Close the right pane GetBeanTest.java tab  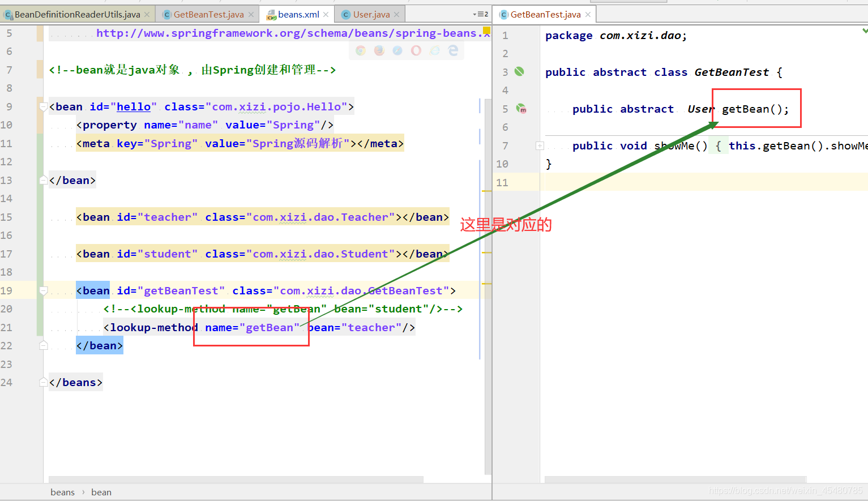tap(588, 15)
